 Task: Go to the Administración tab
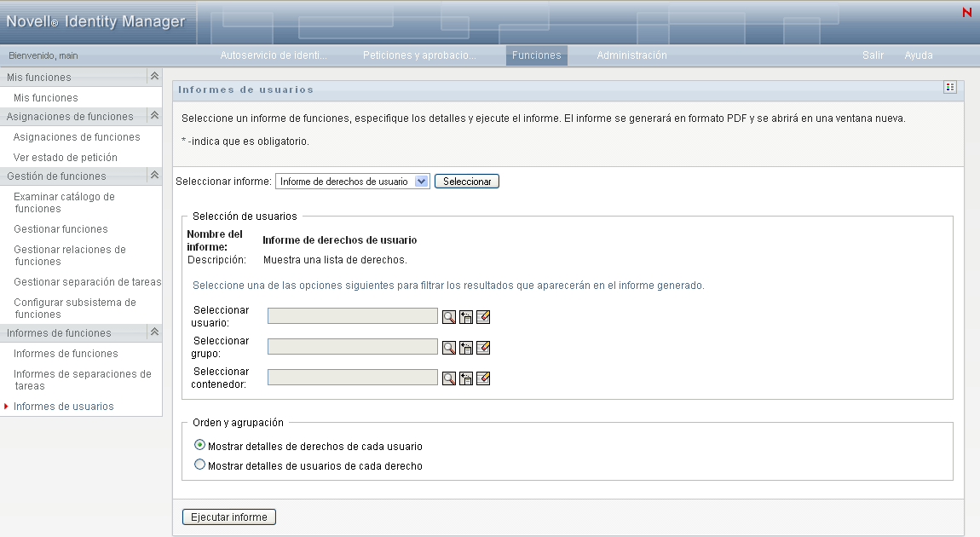[x=631, y=55]
